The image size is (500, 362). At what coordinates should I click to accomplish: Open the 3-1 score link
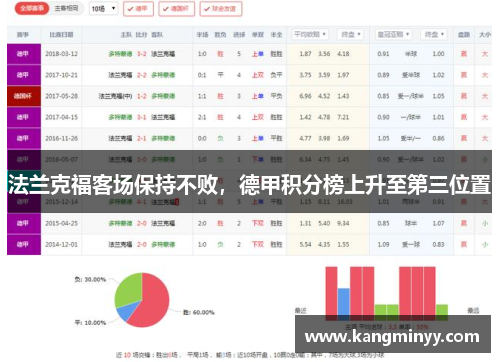pyautogui.click(x=142, y=117)
